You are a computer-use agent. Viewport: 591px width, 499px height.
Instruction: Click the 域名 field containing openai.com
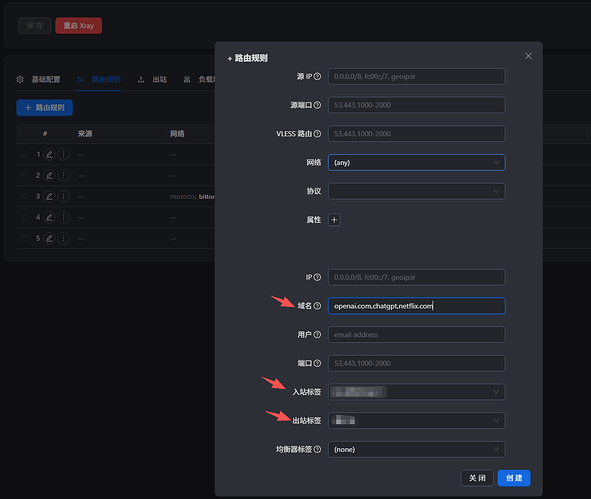416,306
